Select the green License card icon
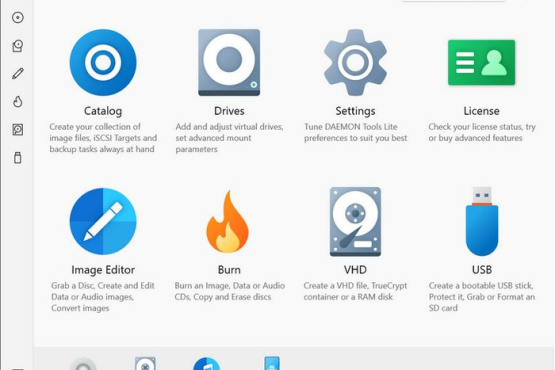Viewport: 555px width, 370px height. (x=481, y=62)
